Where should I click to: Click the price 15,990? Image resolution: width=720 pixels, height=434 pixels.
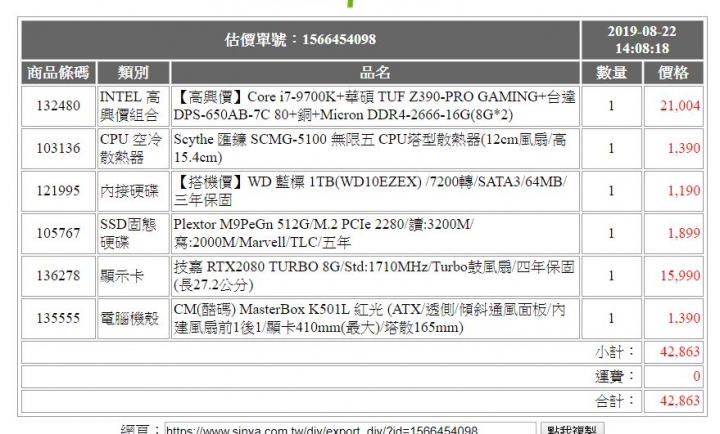pos(680,276)
